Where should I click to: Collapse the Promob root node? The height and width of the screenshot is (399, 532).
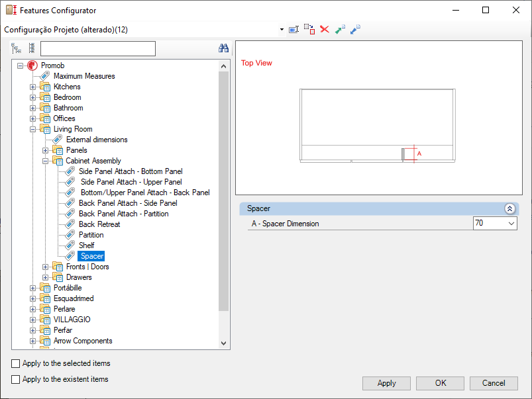point(21,66)
